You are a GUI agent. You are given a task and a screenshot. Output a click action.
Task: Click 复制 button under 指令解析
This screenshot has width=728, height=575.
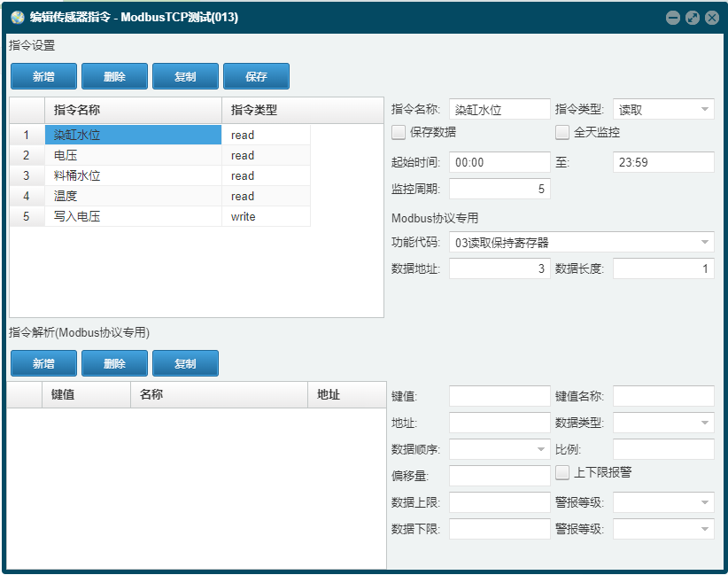(x=185, y=363)
